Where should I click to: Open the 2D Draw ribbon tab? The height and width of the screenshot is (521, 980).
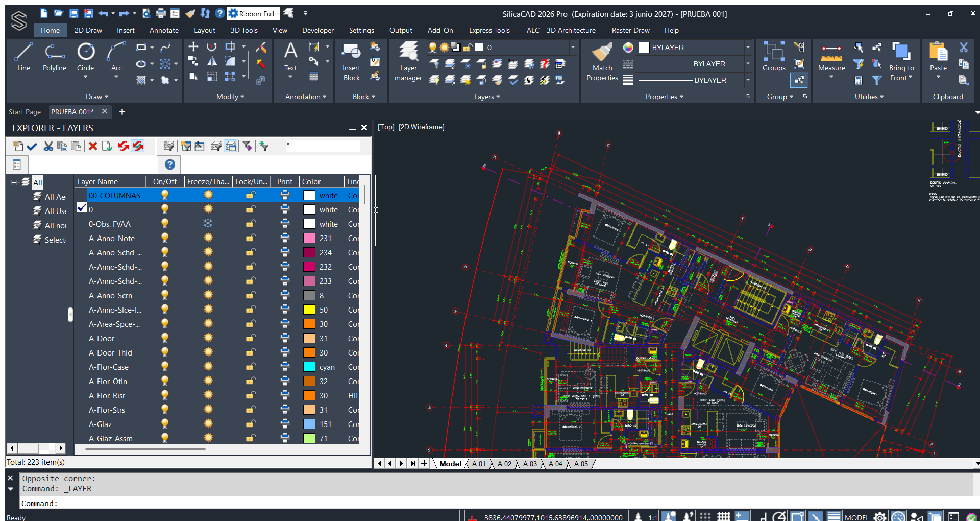pos(88,30)
